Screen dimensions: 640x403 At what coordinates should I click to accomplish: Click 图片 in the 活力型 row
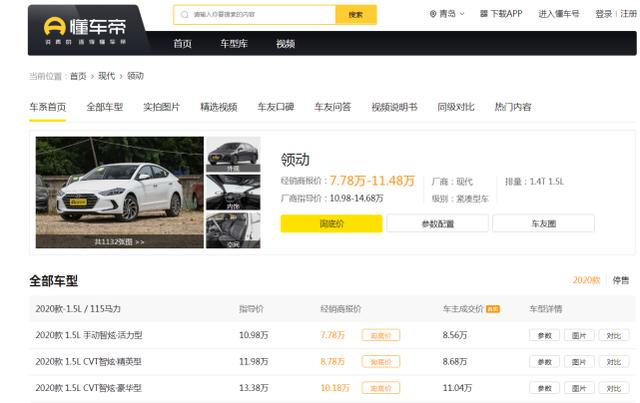click(579, 335)
